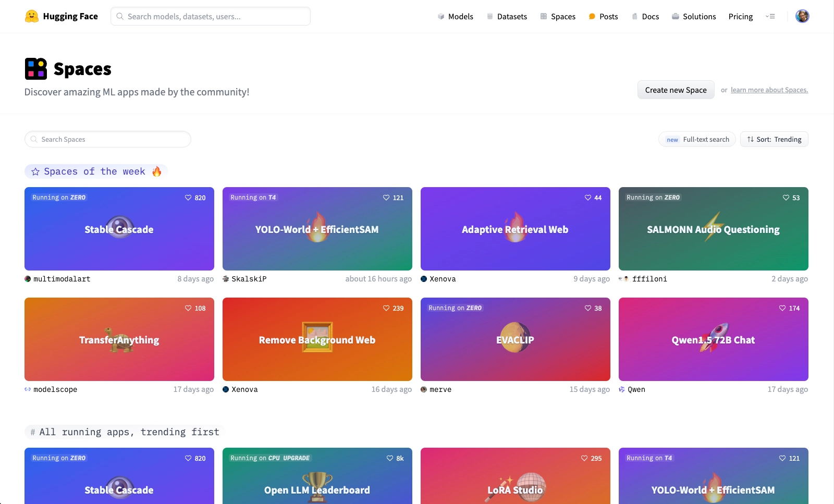This screenshot has height=504, width=834.
Task: Open multimodalart's profile avatar below Stable Cascade
Action: pos(28,278)
